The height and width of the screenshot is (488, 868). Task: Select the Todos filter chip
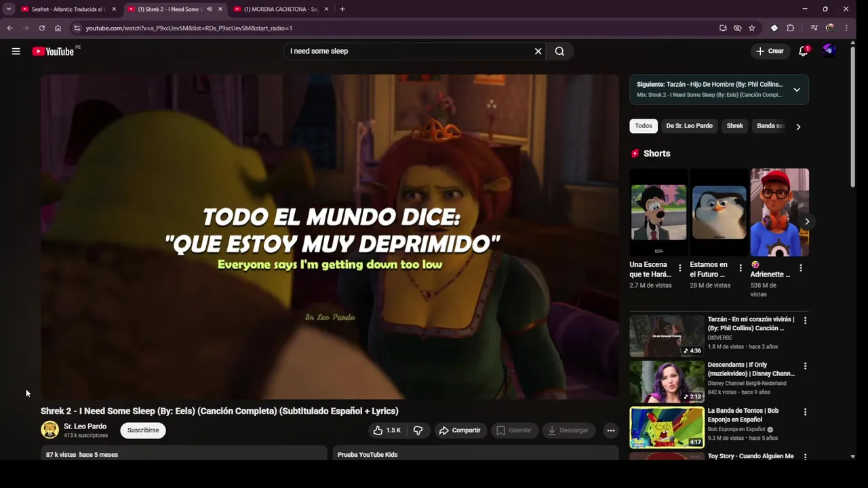(644, 126)
